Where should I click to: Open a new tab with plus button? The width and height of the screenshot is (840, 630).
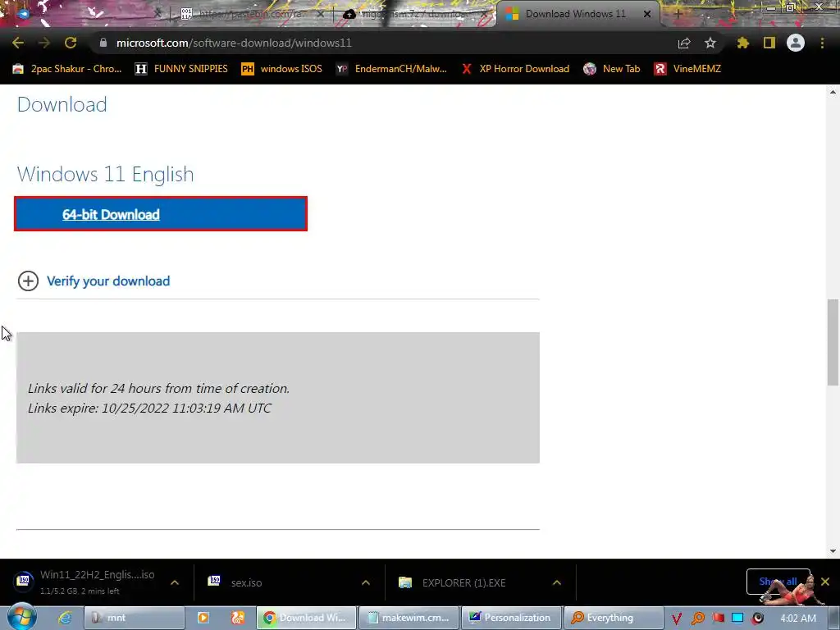pos(678,14)
